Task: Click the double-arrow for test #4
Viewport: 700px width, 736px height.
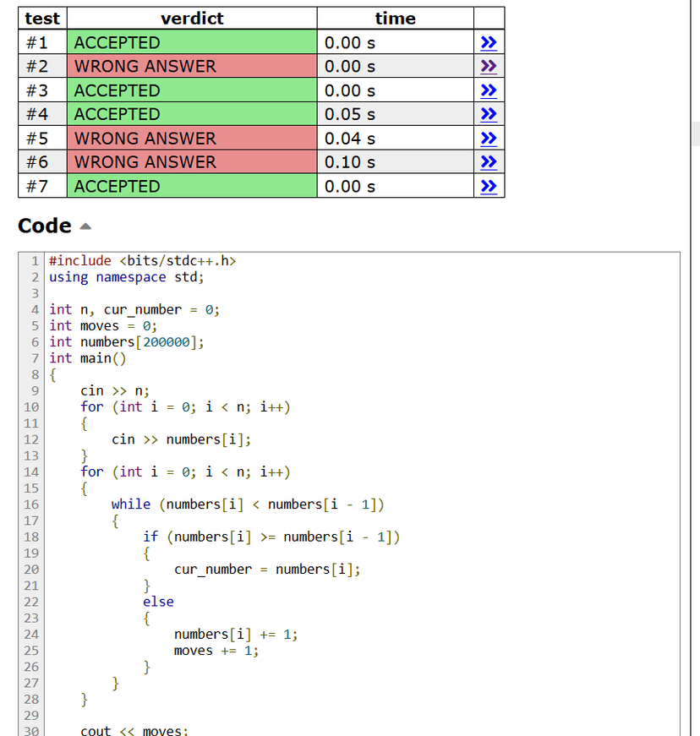Action: point(488,114)
